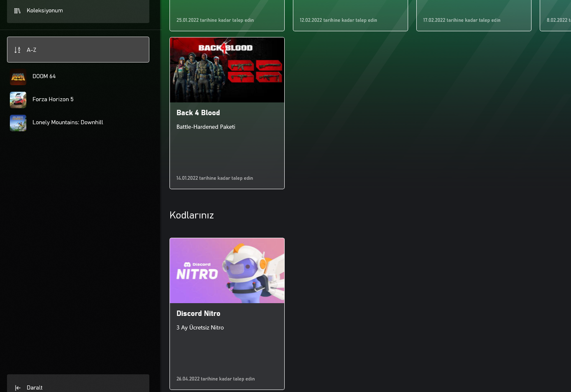The height and width of the screenshot is (392, 571).
Task: Click Battle-Hardened Paketi description
Action: pyautogui.click(x=206, y=127)
